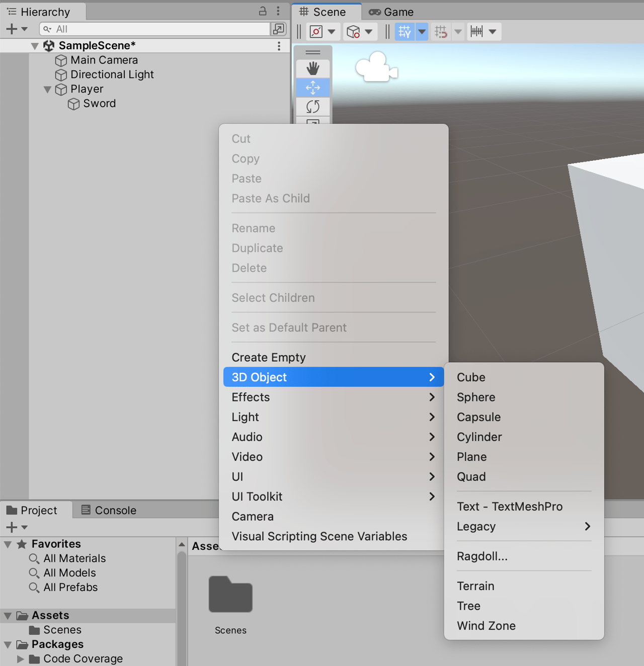This screenshot has height=666, width=644.
Task: Click the measure tool ruler icon
Action: pos(477,31)
